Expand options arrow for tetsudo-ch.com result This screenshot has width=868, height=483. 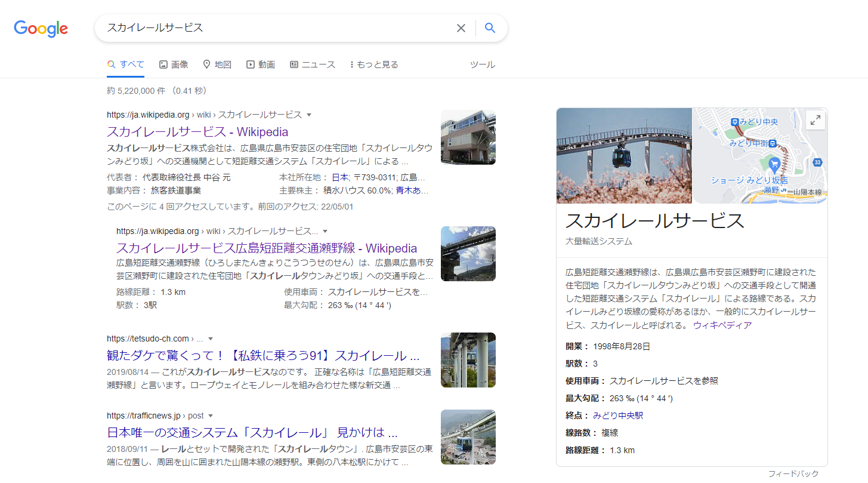pos(211,339)
